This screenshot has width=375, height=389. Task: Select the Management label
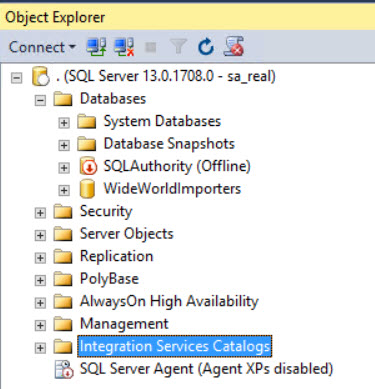(x=124, y=324)
